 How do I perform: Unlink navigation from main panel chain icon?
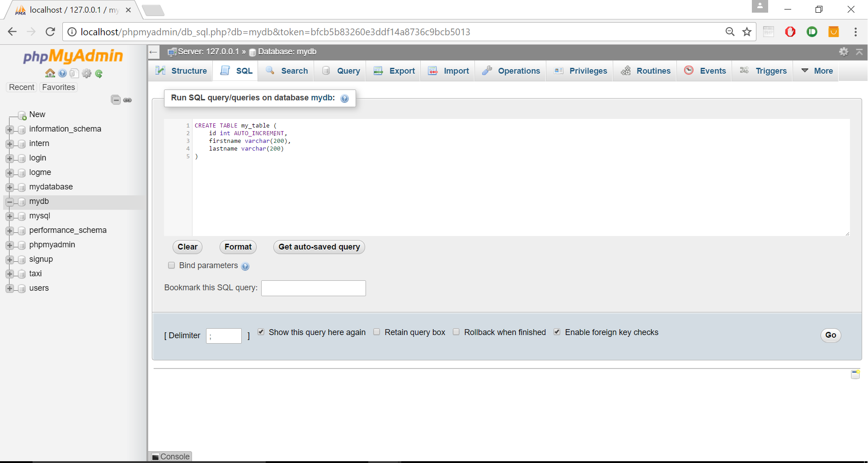pyautogui.click(x=127, y=100)
